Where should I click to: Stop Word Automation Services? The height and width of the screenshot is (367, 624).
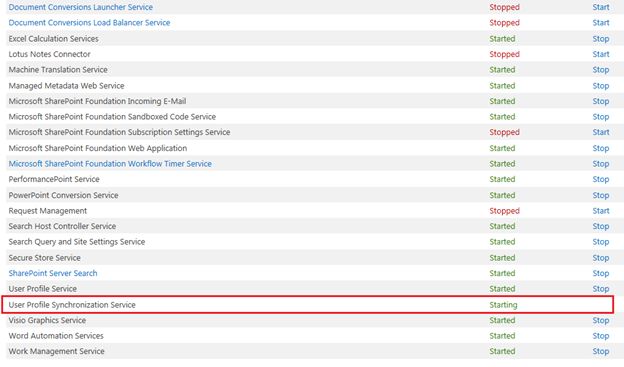tap(601, 336)
